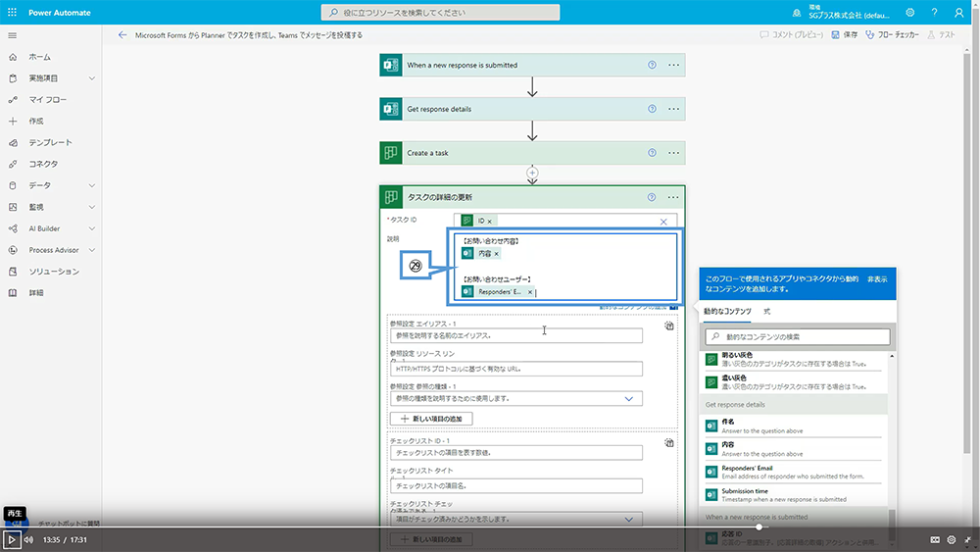Open more options for タスクの詳細の更新
Screen dimensions: 980x552
click(673, 197)
